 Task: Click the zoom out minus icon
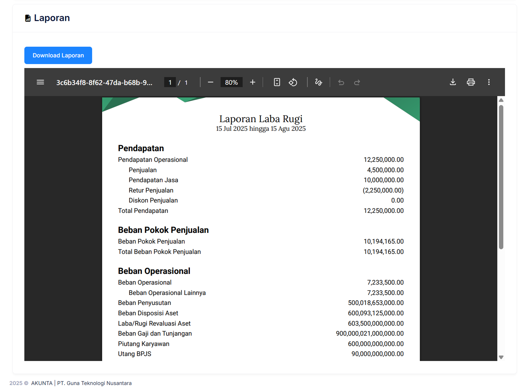click(x=210, y=82)
